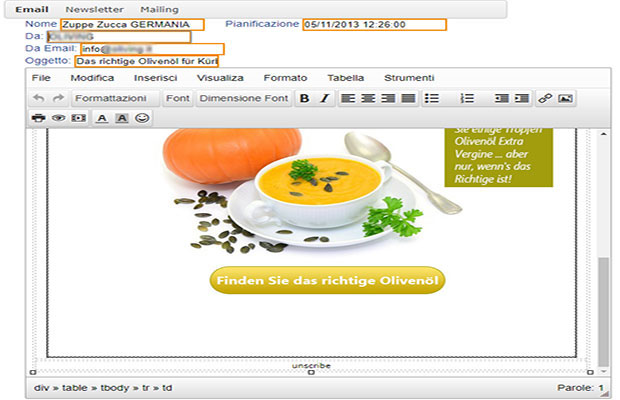The image size is (620, 400).
Task: Open Strumenti menu
Action: point(409,78)
